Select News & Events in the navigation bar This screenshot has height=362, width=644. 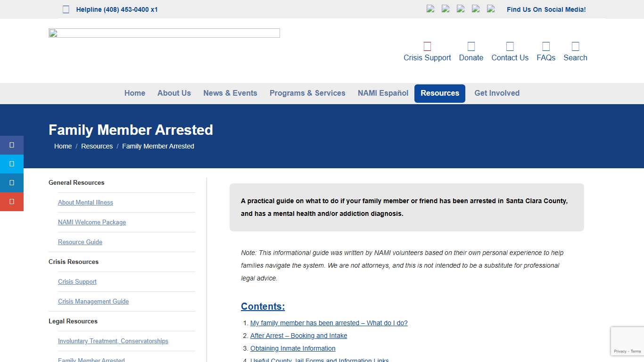click(230, 93)
